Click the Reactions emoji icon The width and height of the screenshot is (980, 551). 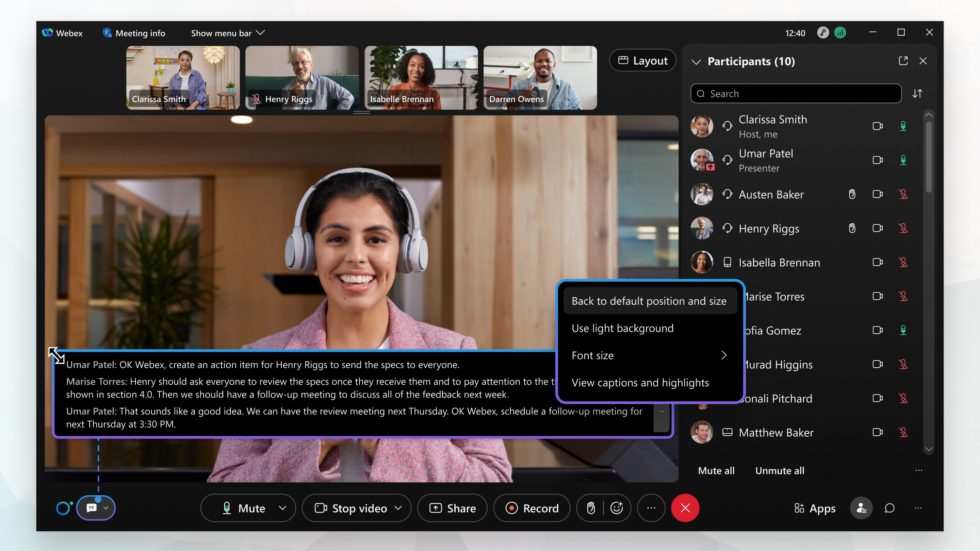tap(616, 508)
